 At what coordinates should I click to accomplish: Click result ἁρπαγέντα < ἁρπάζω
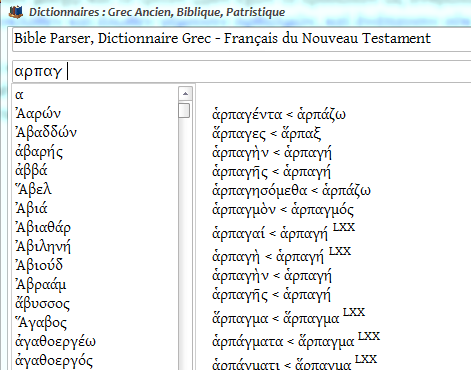click(279, 115)
